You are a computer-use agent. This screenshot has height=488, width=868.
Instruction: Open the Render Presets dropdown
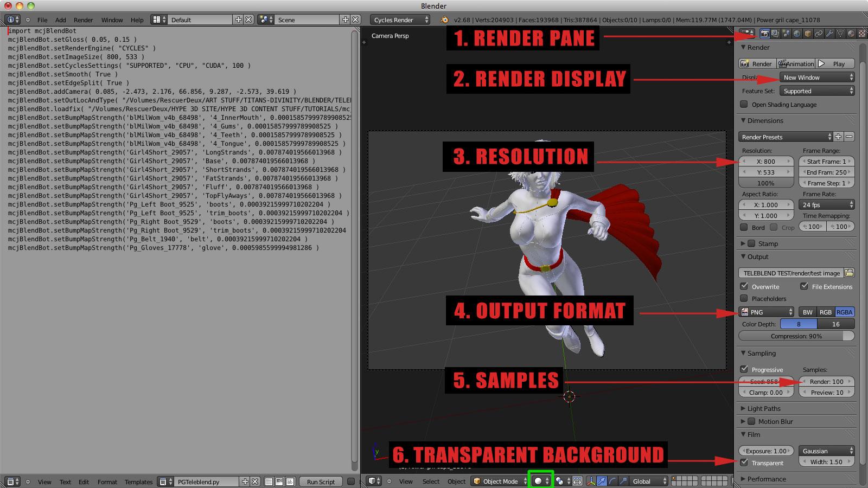tap(786, 137)
